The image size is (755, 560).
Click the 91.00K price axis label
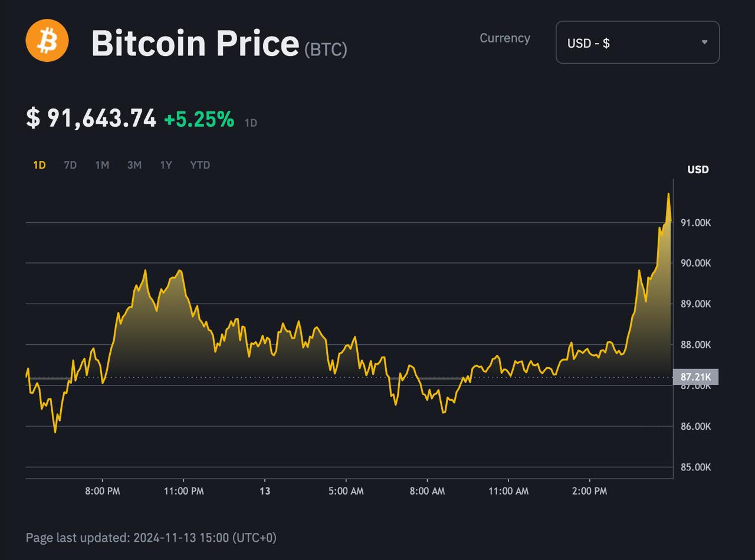pyautogui.click(x=696, y=223)
